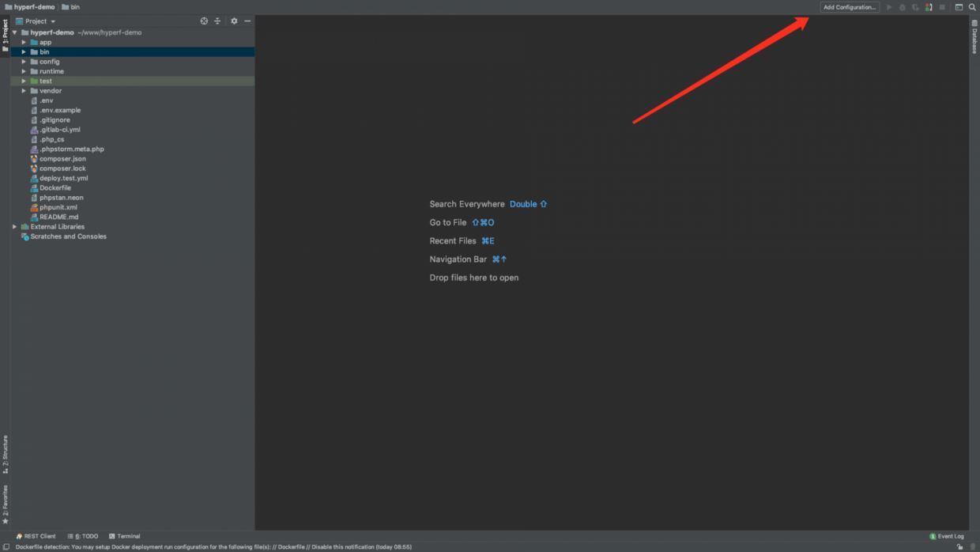Open Project panel gear settings
The image size is (980, 552).
point(234,21)
